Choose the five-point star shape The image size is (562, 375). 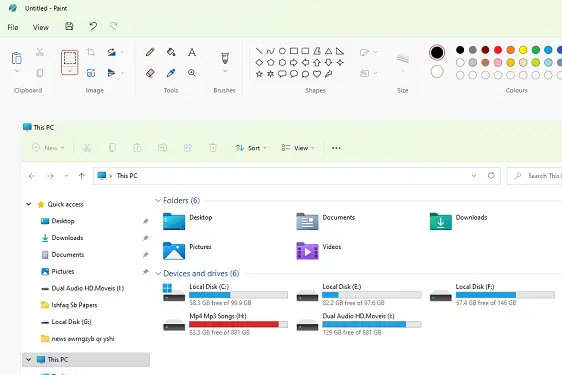point(259,74)
